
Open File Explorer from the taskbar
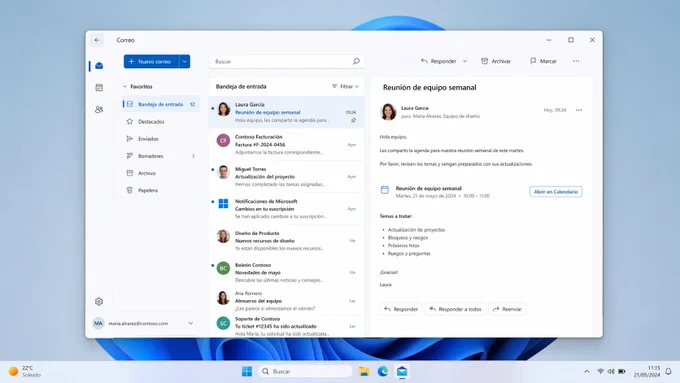tap(364, 372)
